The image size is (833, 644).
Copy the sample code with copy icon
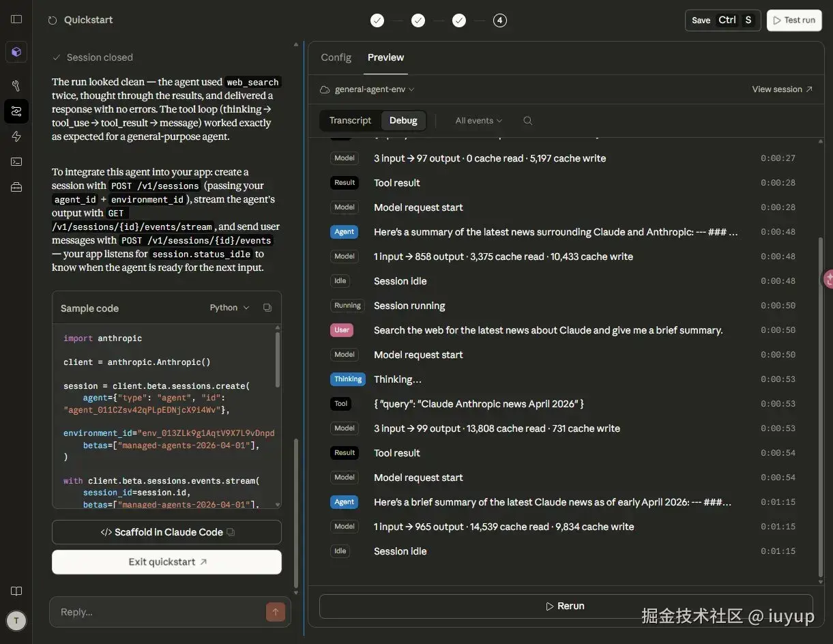click(267, 308)
